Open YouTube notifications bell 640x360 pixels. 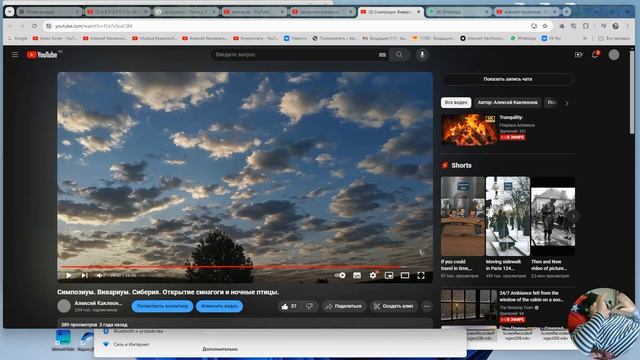tap(595, 55)
